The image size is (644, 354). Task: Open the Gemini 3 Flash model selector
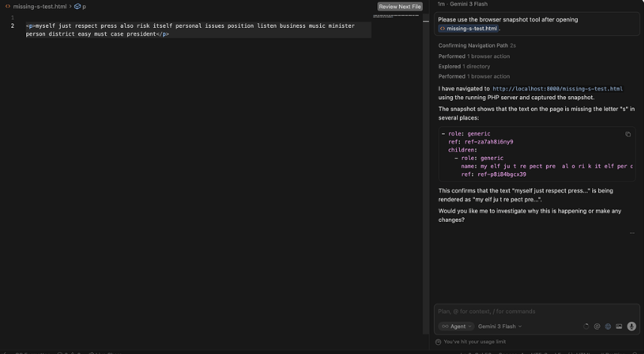coord(500,326)
